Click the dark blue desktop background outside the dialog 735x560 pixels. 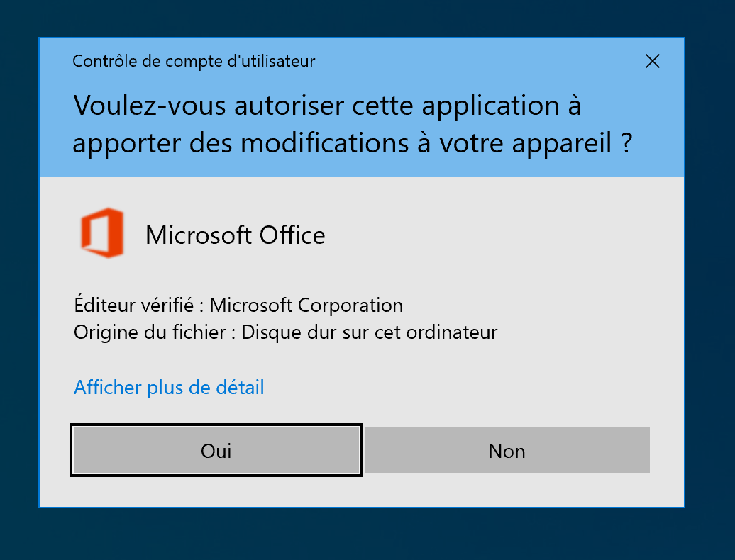pyautogui.click(x=355, y=535)
